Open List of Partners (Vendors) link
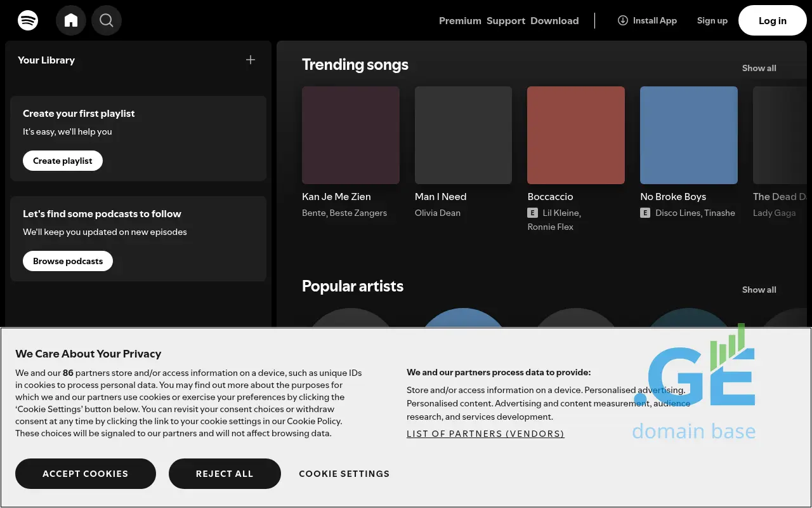The image size is (812, 508). click(485, 434)
